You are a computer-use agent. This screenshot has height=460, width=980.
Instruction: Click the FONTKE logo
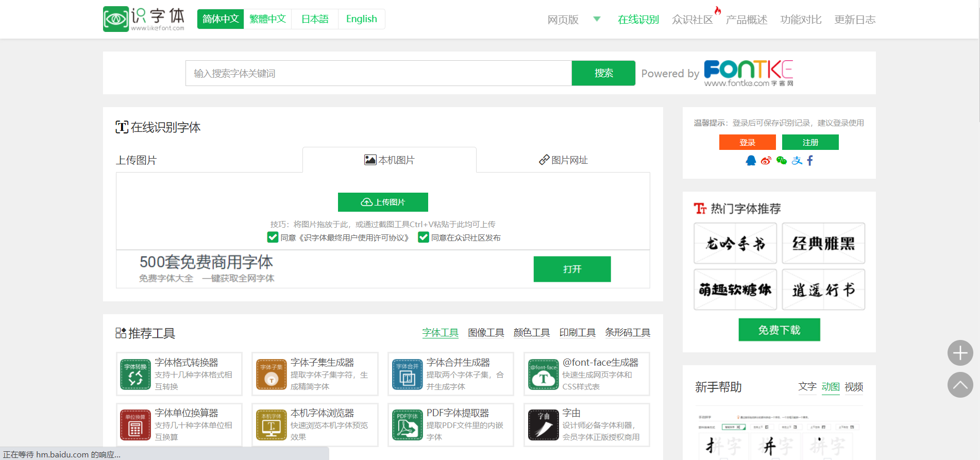(749, 73)
